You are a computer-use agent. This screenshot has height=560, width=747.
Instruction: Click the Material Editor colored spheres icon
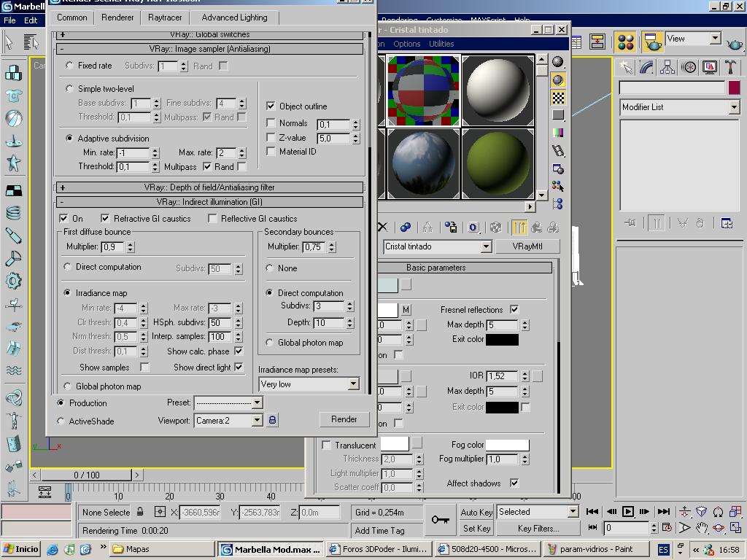click(x=625, y=42)
